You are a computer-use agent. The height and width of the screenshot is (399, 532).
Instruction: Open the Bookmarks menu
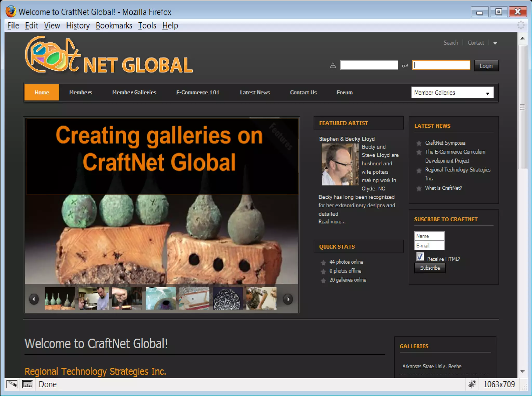click(x=114, y=26)
